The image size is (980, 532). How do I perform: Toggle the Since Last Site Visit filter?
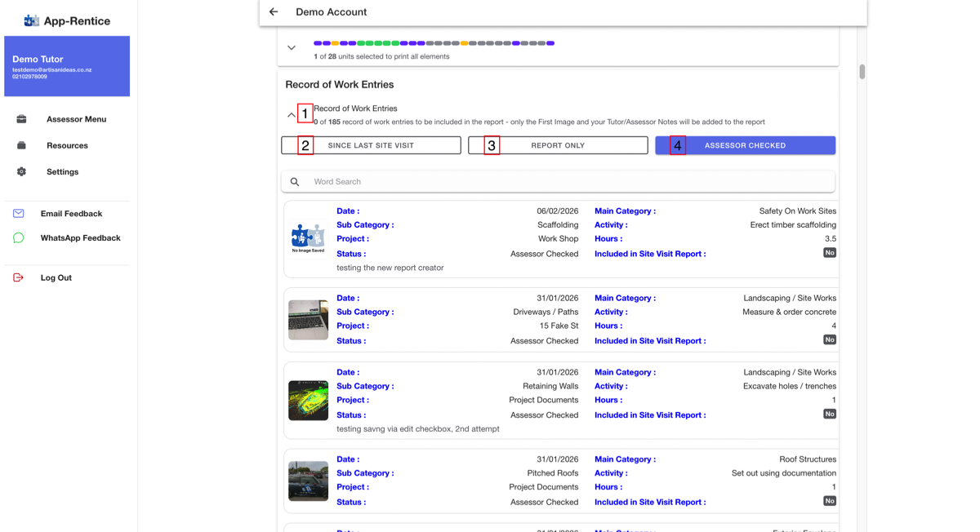click(371, 145)
